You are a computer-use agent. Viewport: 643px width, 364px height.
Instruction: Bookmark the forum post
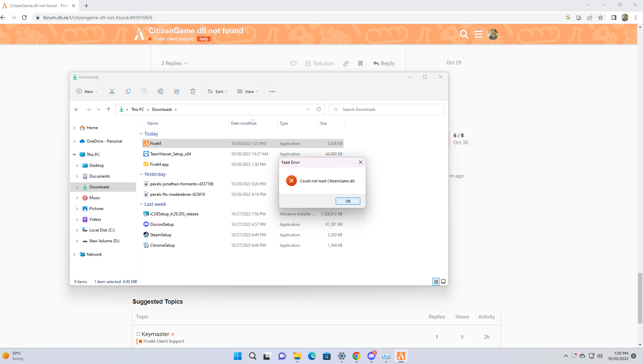(x=360, y=63)
